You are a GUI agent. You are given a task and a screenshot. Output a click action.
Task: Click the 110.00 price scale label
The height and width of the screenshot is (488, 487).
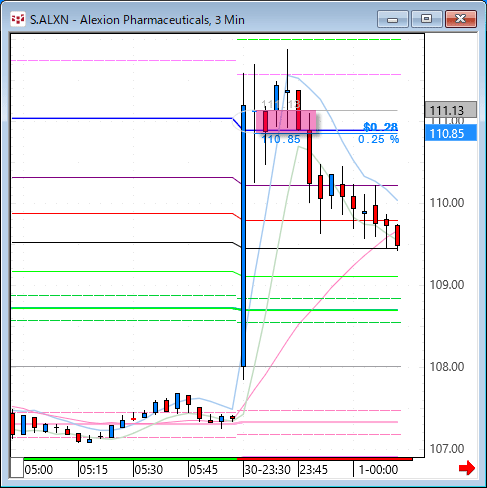pos(447,203)
